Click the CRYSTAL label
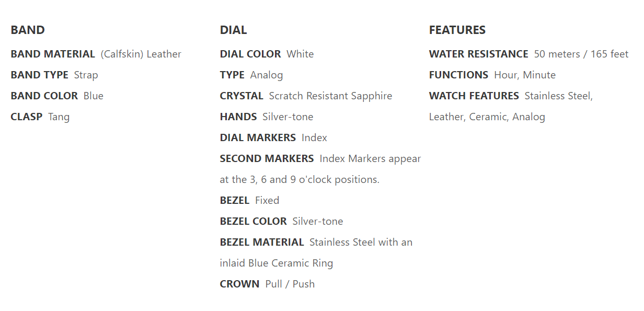The height and width of the screenshot is (311, 644). point(241,96)
